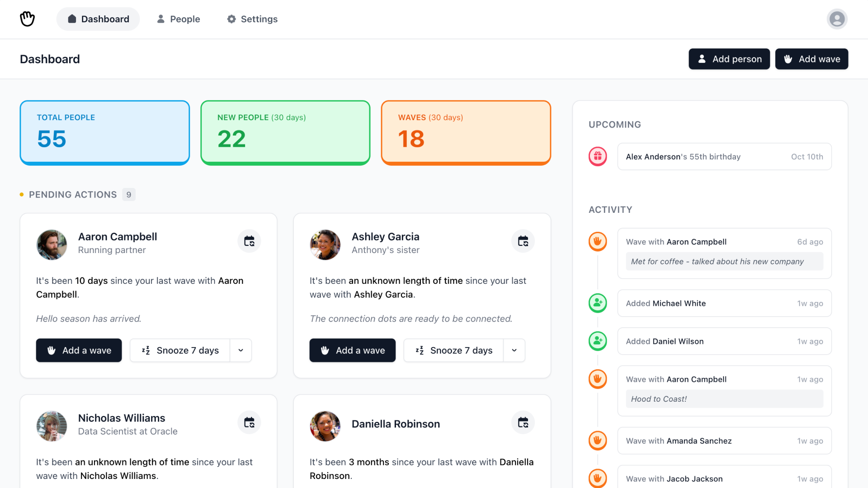Open the user profile avatar icon

pos(837,19)
